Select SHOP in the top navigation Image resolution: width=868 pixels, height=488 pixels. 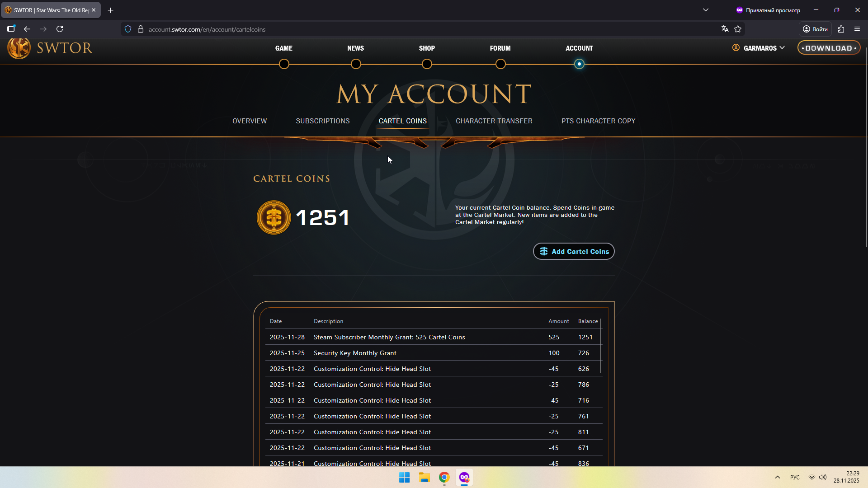pyautogui.click(x=426, y=48)
